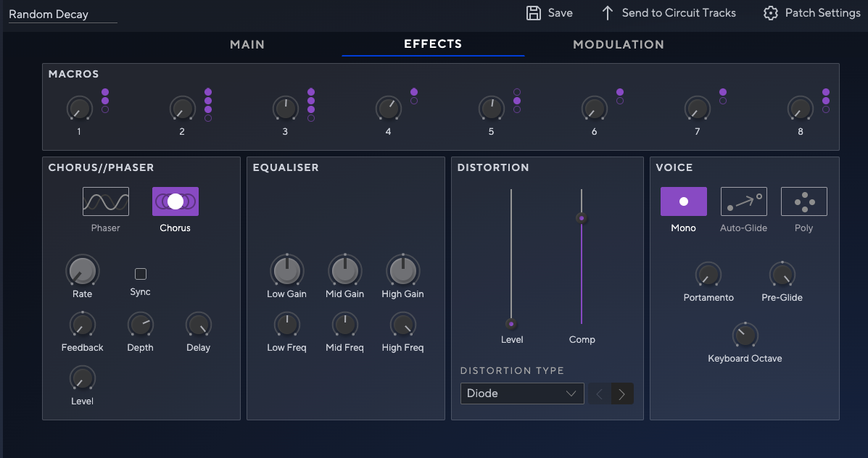Enable the Sync checkbox in Chorus section
Viewport: 868px width, 458px height.
pos(140,272)
